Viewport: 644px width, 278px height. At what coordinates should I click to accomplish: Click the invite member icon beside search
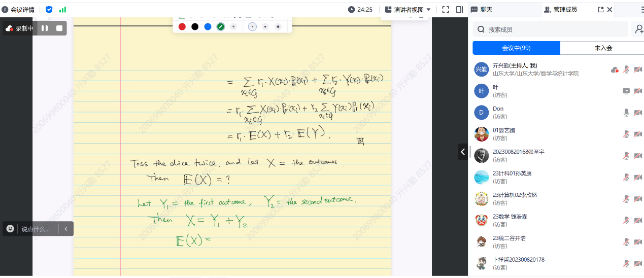pos(638,29)
